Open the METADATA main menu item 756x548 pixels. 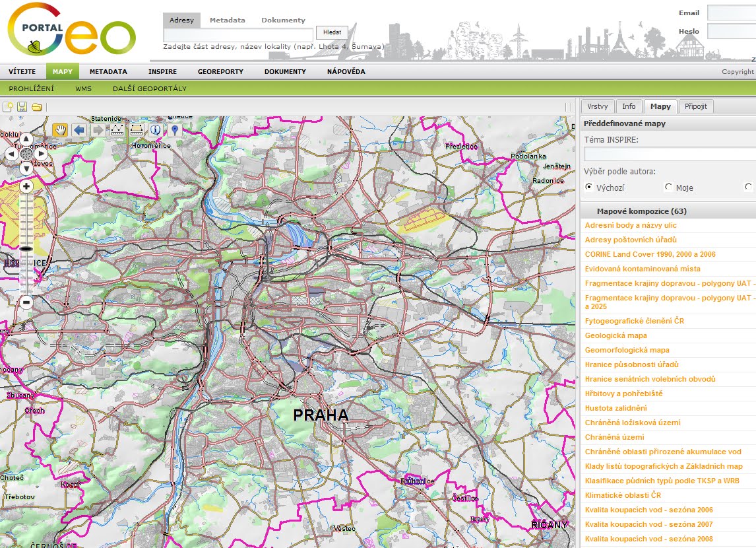[108, 71]
